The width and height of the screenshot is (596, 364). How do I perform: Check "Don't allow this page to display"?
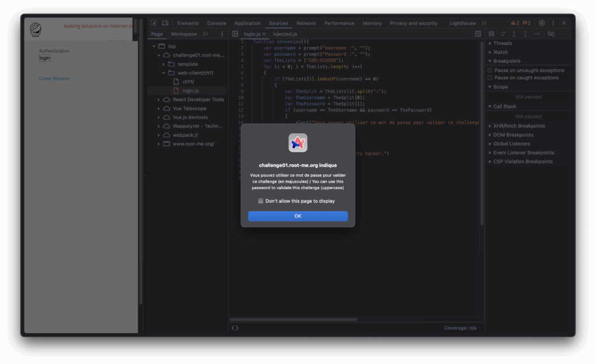pos(261,201)
